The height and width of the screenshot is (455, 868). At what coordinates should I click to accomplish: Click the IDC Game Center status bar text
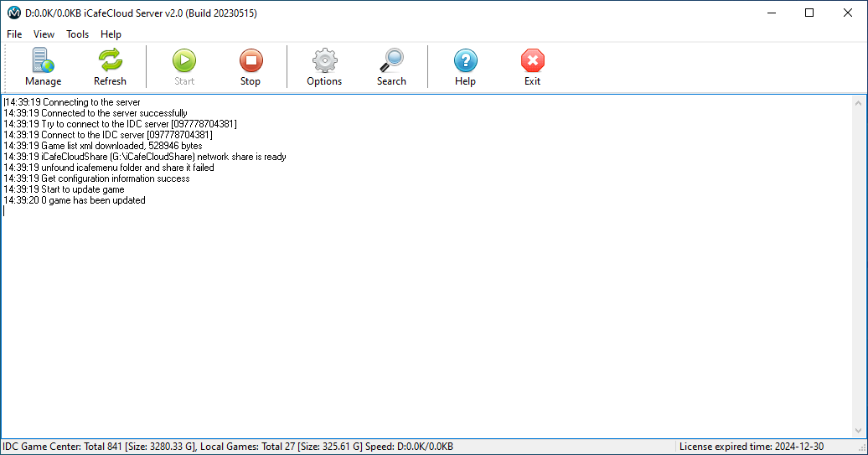[226, 447]
